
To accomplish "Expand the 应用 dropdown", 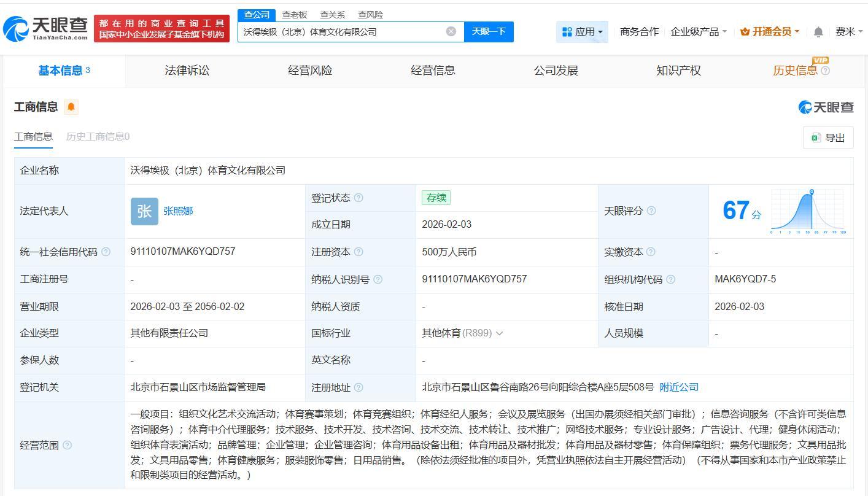I will pyautogui.click(x=582, y=32).
